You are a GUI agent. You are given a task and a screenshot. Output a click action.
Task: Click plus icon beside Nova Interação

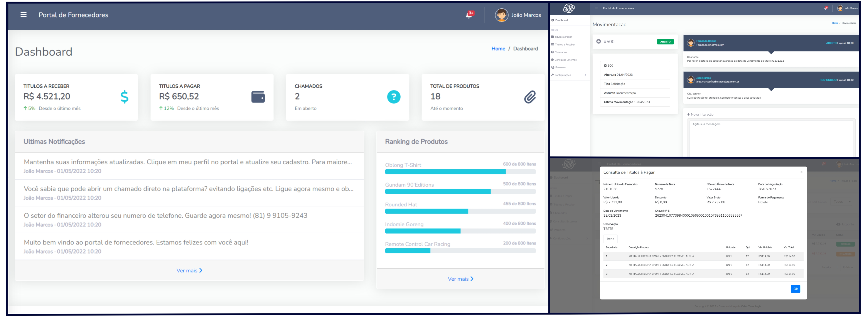coord(688,114)
